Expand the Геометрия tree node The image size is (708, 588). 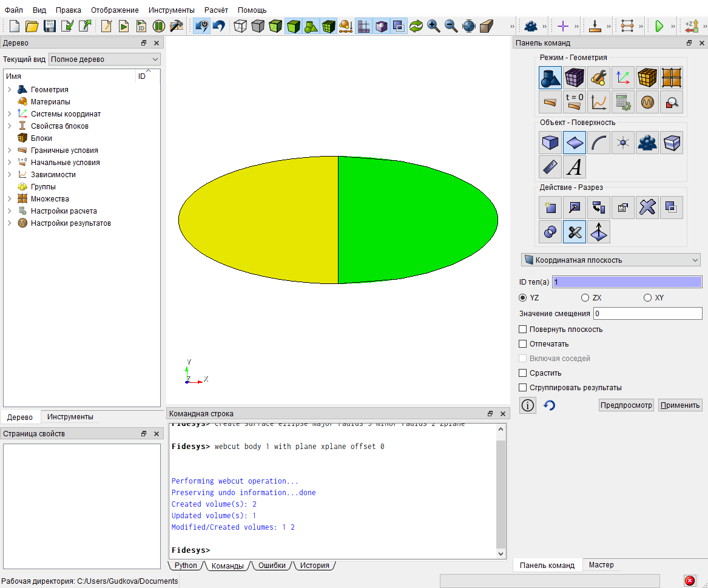[10, 89]
